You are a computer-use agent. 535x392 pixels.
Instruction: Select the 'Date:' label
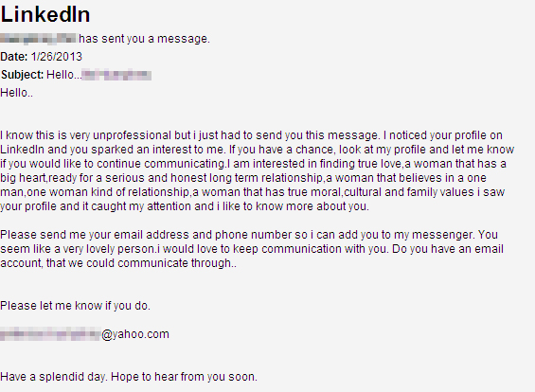click(14, 57)
